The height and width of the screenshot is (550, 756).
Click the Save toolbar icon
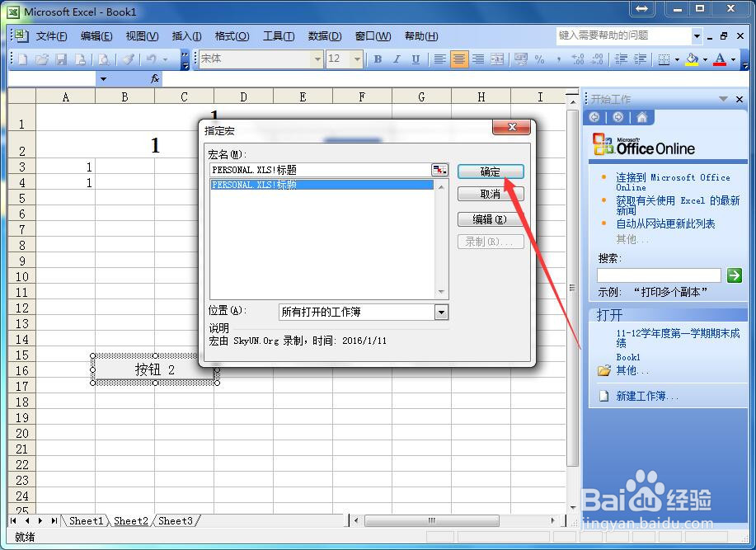pos(61,59)
